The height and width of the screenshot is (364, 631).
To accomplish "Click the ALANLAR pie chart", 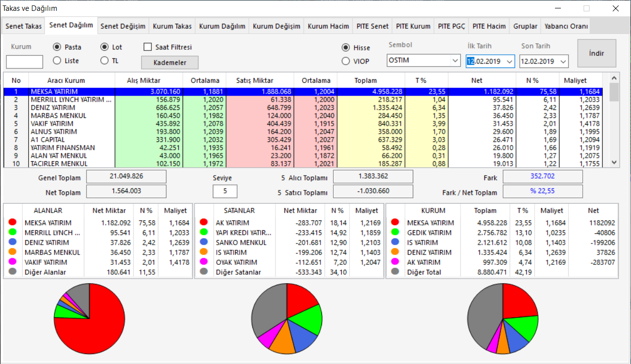I will coord(89,319).
